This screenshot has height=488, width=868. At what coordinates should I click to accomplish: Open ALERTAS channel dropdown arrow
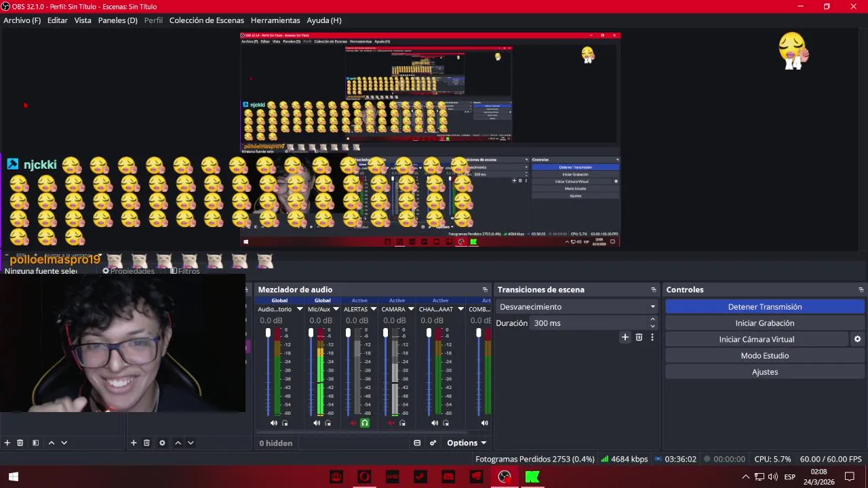(x=374, y=309)
